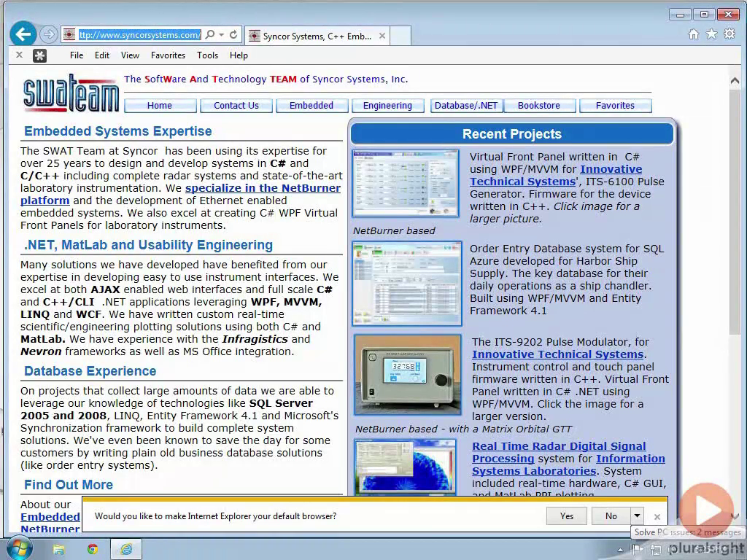The height and width of the screenshot is (560, 747).
Task: Click the Bookstore navigation button
Action: [x=539, y=105]
